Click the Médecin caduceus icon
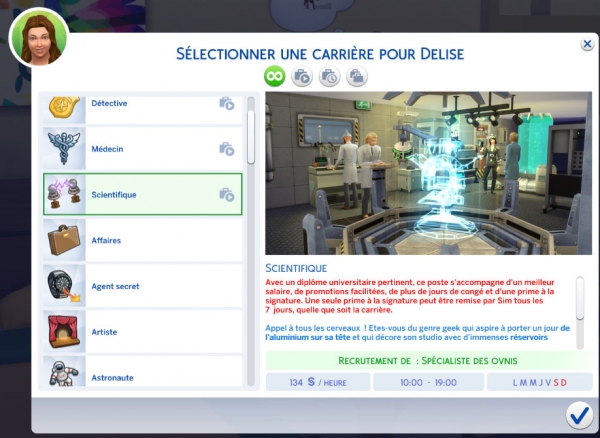The height and width of the screenshot is (438, 600). pos(64,148)
